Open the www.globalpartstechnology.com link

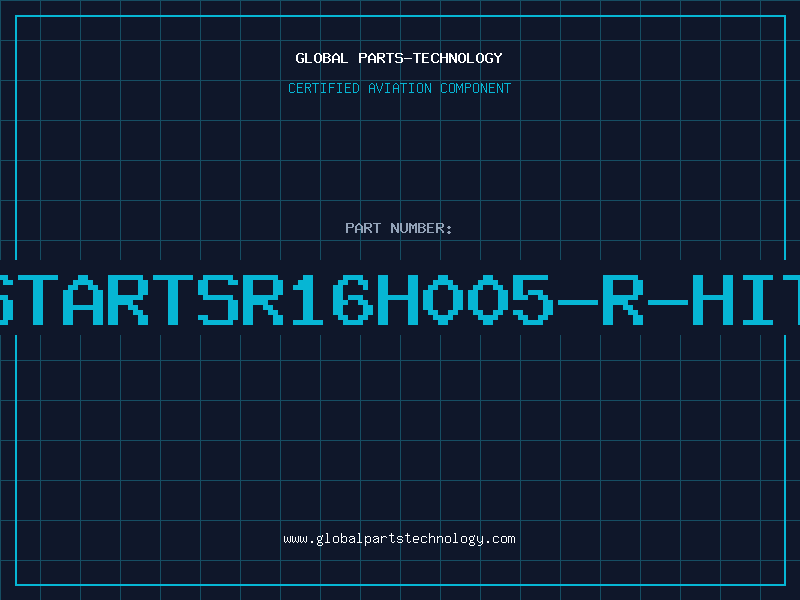[x=399, y=539]
